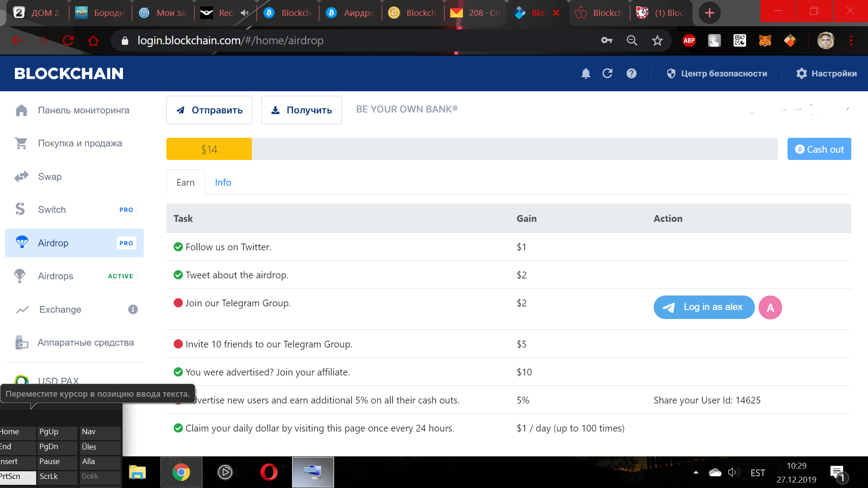Click the Получить button

pyautogui.click(x=302, y=110)
